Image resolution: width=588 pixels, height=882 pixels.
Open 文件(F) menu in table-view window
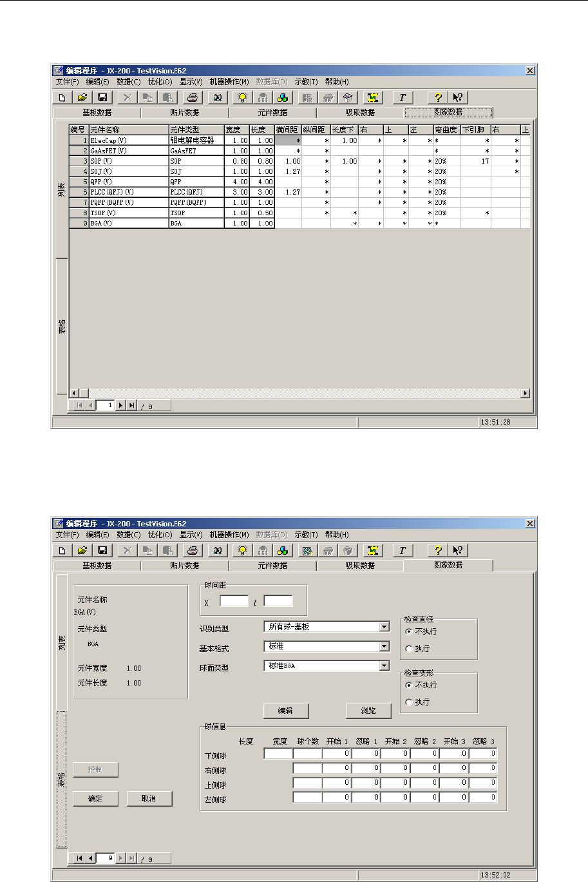67,82
